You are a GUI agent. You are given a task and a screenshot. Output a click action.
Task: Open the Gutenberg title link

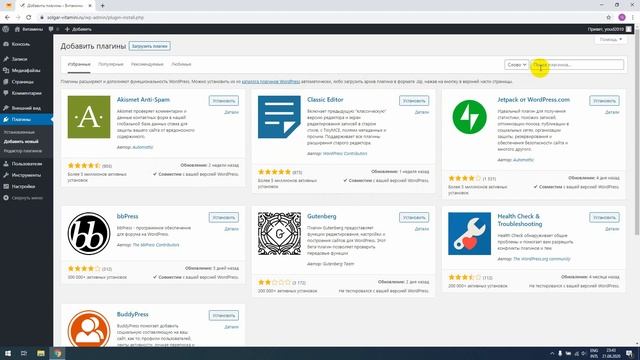(322, 216)
